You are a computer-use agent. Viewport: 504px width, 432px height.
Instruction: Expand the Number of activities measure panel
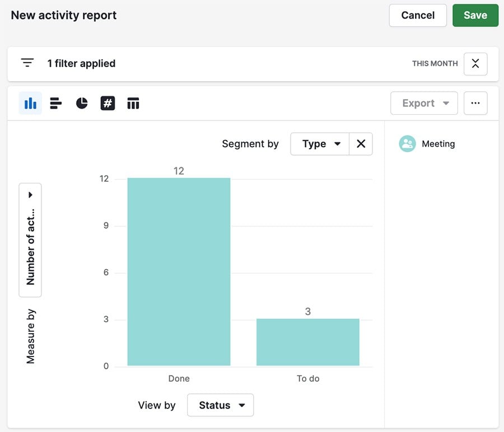(x=30, y=195)
